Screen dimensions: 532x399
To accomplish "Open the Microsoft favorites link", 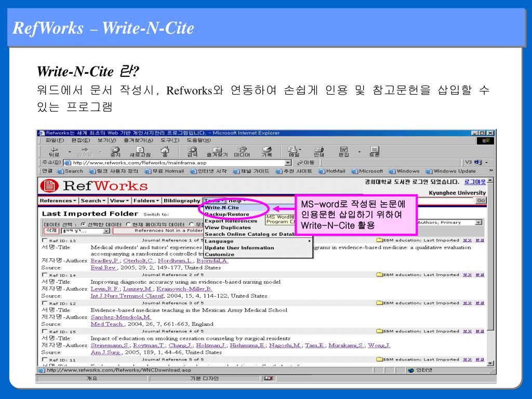I will coord(367,171).
